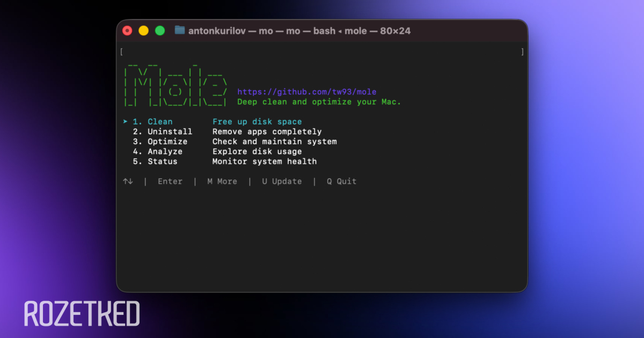The image size is (644, 338).
Task: Maximize the terminal using the green button
Action: coord(160,31)
